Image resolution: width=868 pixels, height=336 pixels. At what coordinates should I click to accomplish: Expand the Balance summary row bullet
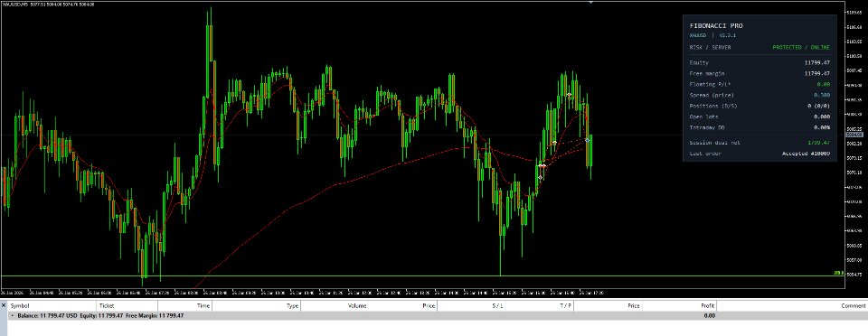[13, 316]
